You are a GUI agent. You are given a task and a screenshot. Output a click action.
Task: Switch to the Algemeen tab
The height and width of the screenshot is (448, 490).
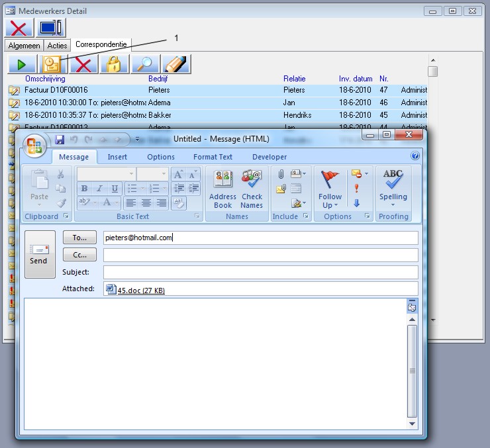pyautogui.click(x=24, y=46)
